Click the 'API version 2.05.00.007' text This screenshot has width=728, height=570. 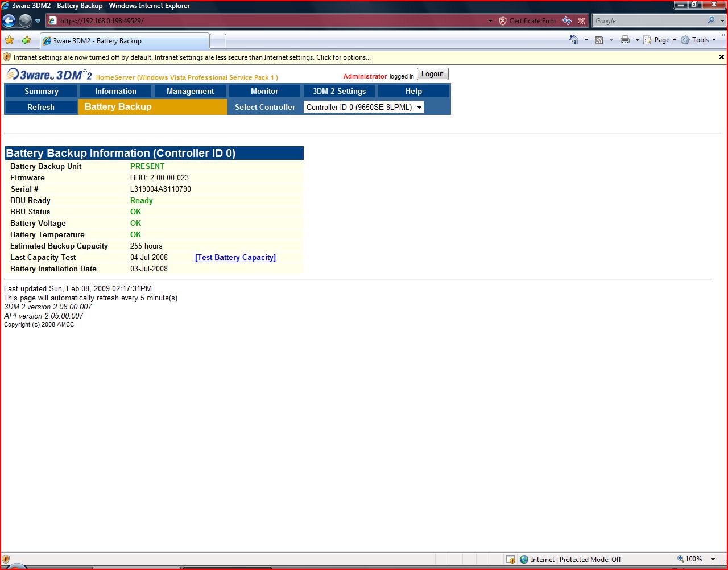click(x=44, y=316)
